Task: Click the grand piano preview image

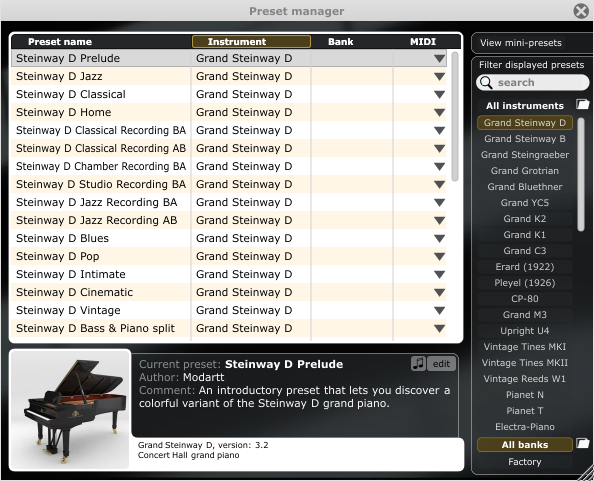Action: point(70,410)
